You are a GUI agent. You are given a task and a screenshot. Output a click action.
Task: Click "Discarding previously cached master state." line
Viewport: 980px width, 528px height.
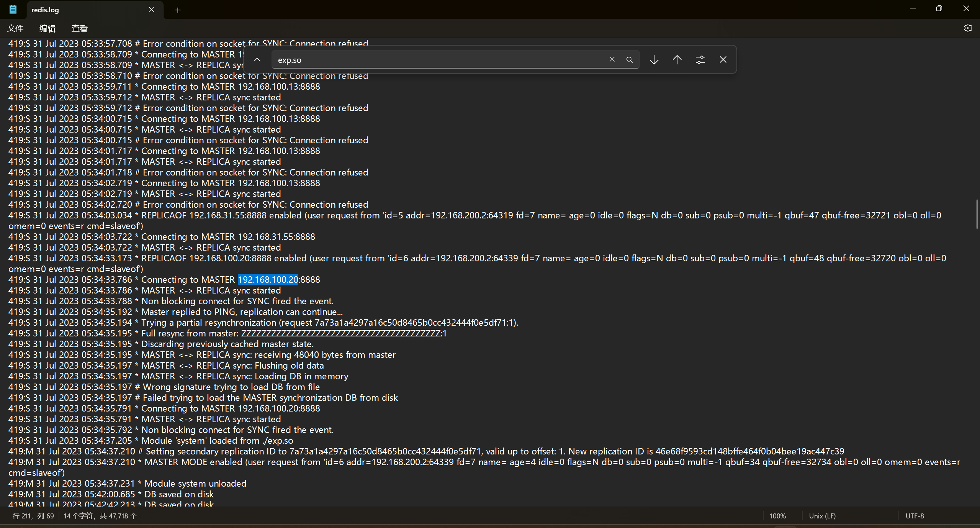[x=161, y=344]
